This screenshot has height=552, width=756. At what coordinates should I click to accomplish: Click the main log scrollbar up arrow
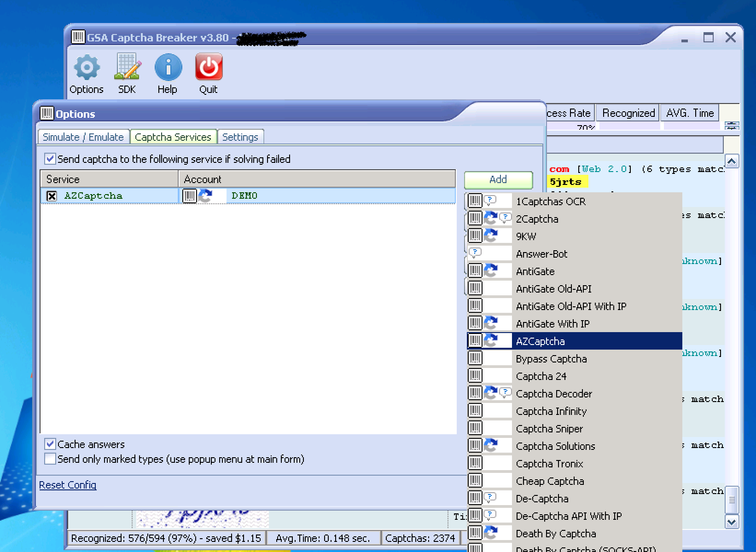732,161
